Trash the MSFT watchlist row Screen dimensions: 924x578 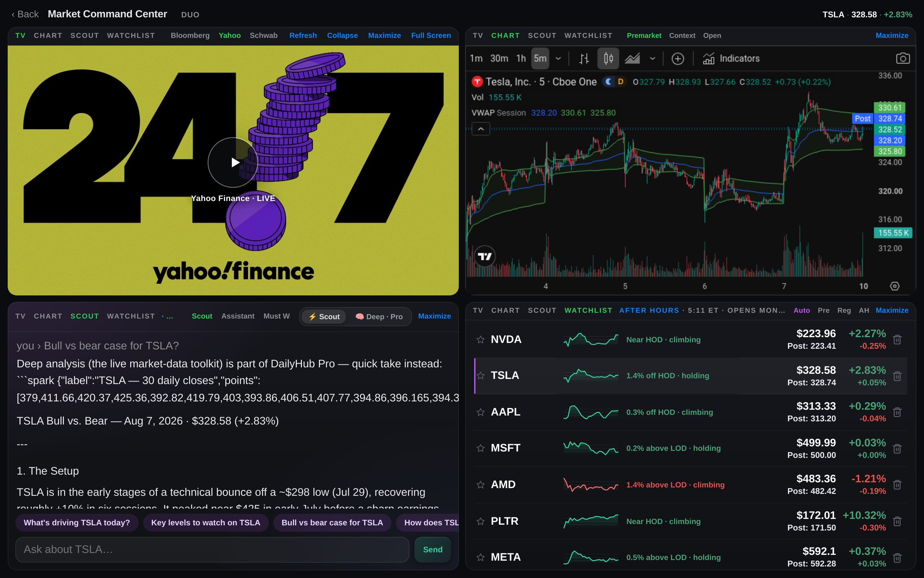897,448
